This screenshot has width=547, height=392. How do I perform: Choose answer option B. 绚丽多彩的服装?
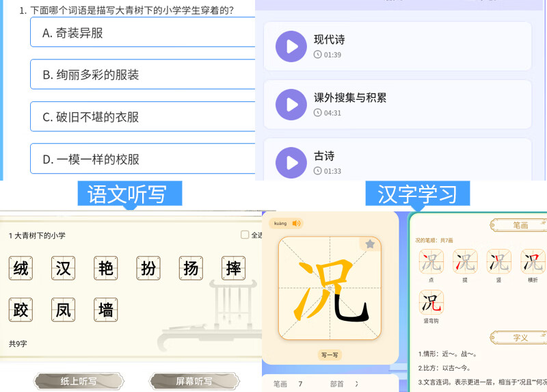(x=143, y=74)
